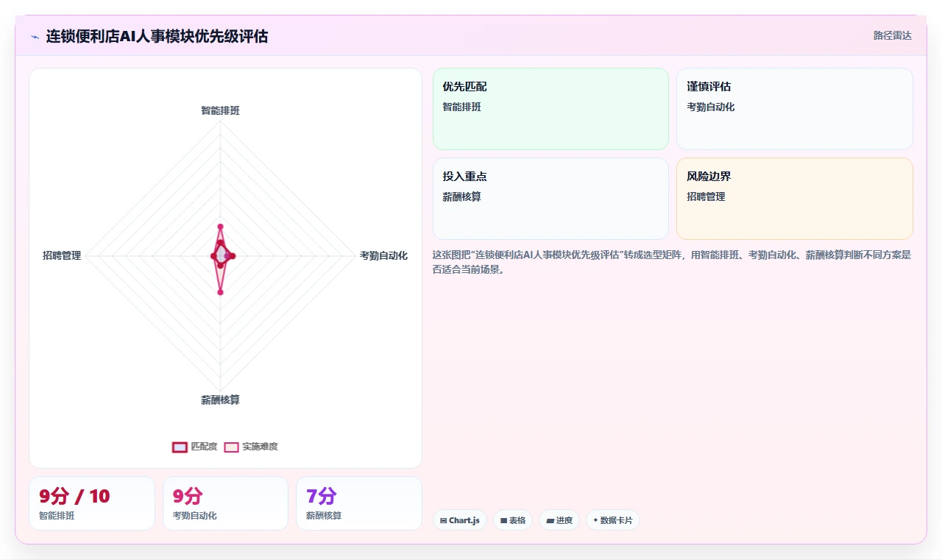The width and height of the screenshot is (942, 560).
Task: Open the 优先匹配 card
Action: (x=550, y=109)
